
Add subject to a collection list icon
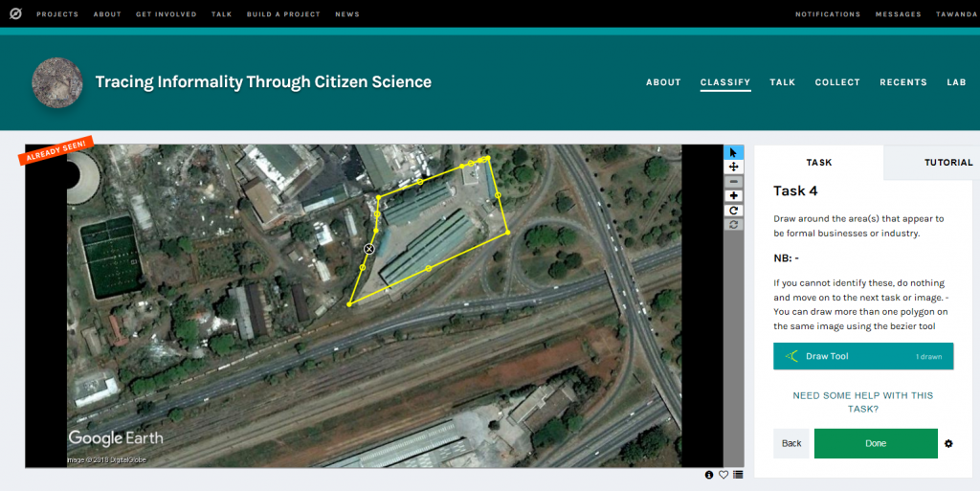click(x=738, y=475)
